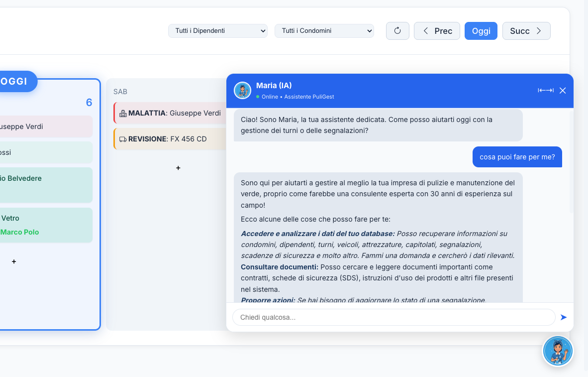Open the Tutti i Dipendenti dropdown
Screen dimensions: 588x377
coord(217,30)
